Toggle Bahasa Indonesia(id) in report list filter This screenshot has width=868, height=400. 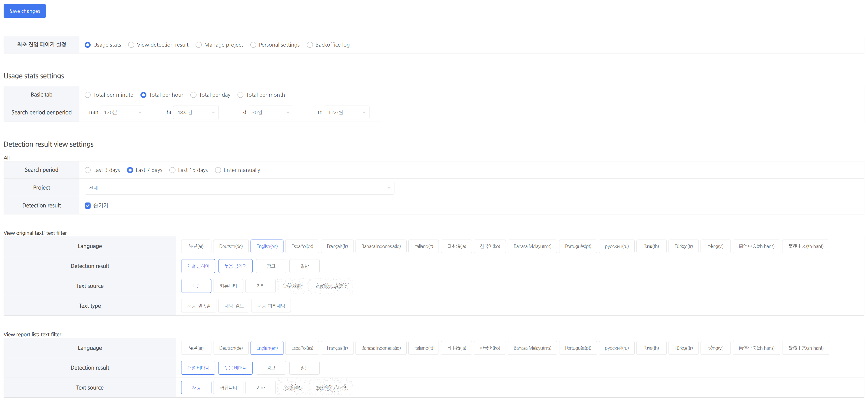[381, 348]
